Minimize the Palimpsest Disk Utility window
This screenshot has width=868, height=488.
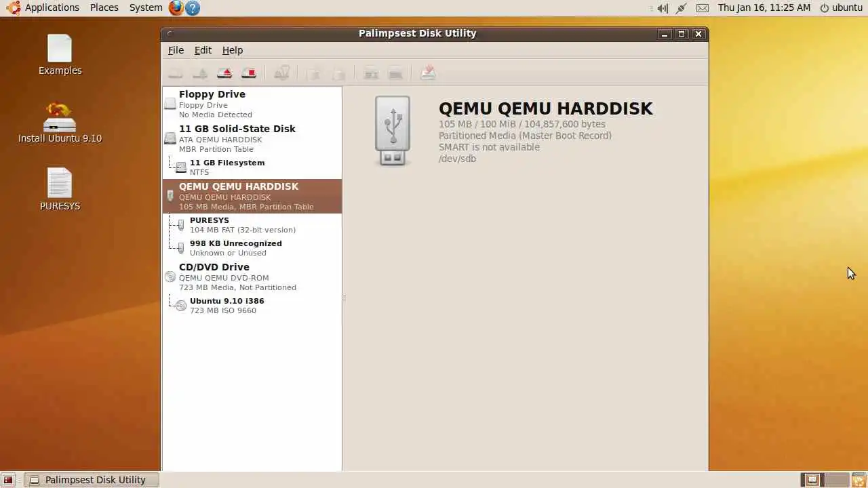coord(665,34)
